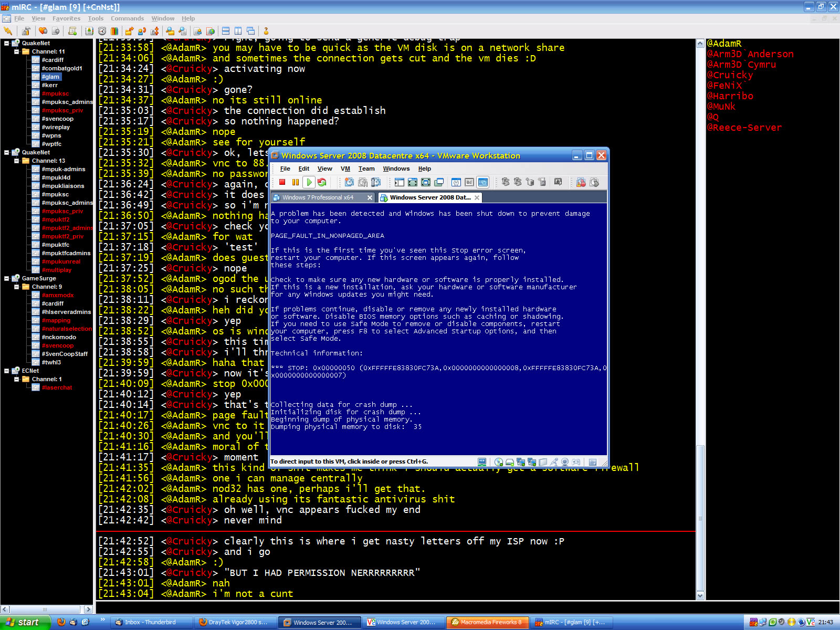Open the mIRC About help icon

tap(266, 31)
